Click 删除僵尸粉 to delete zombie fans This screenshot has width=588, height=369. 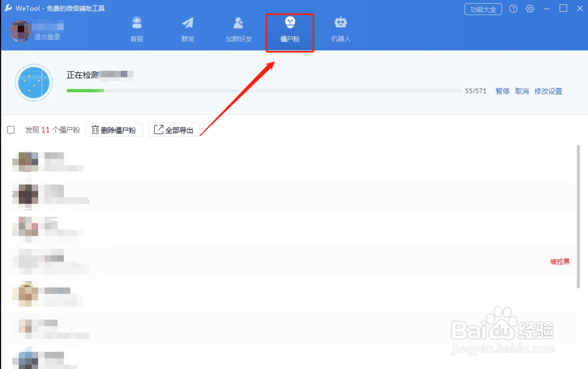113,129
